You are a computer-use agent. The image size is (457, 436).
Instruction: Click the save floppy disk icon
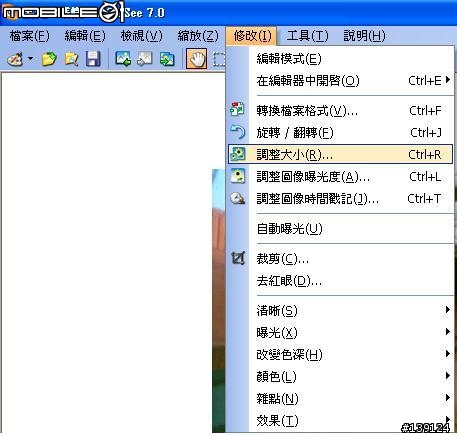click(93, 59)
